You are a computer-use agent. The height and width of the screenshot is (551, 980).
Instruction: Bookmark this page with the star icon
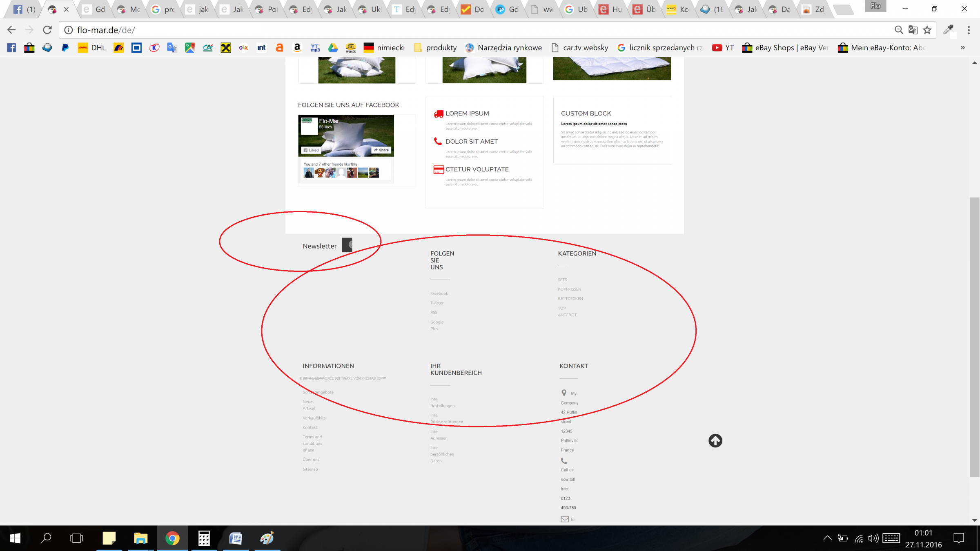[x=927, y=30]
